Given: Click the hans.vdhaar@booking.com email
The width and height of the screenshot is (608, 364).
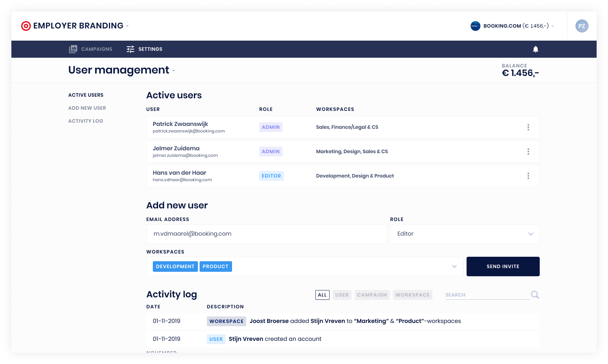Looking at the screenshot, I should (182, 180).
